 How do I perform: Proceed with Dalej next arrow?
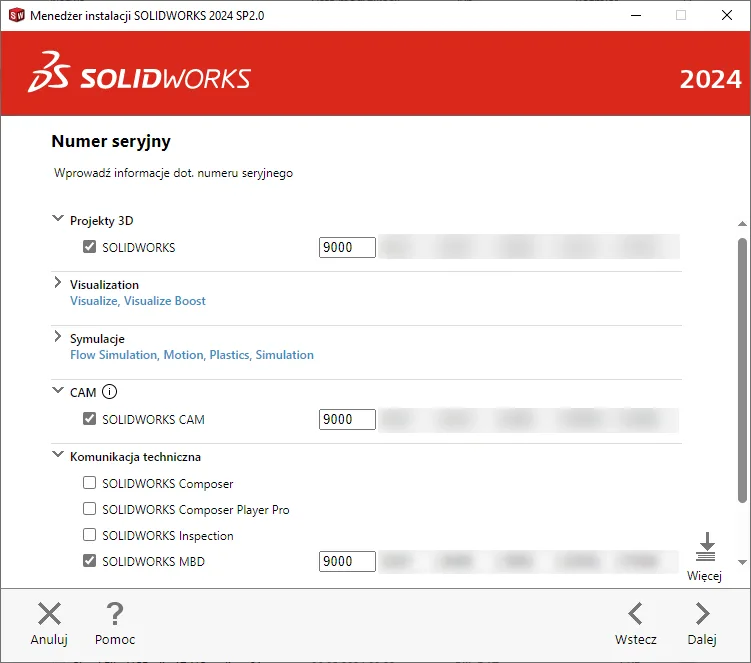[702, 614]
